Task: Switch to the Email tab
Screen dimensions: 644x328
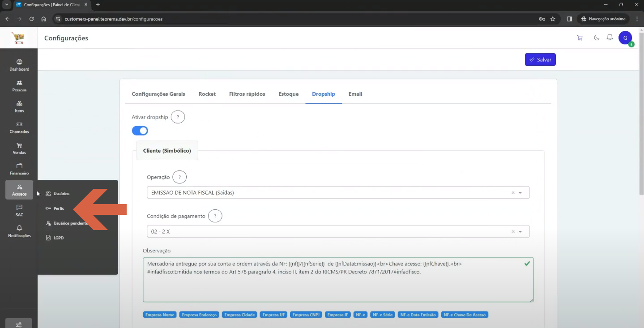Action: (355, 94)
